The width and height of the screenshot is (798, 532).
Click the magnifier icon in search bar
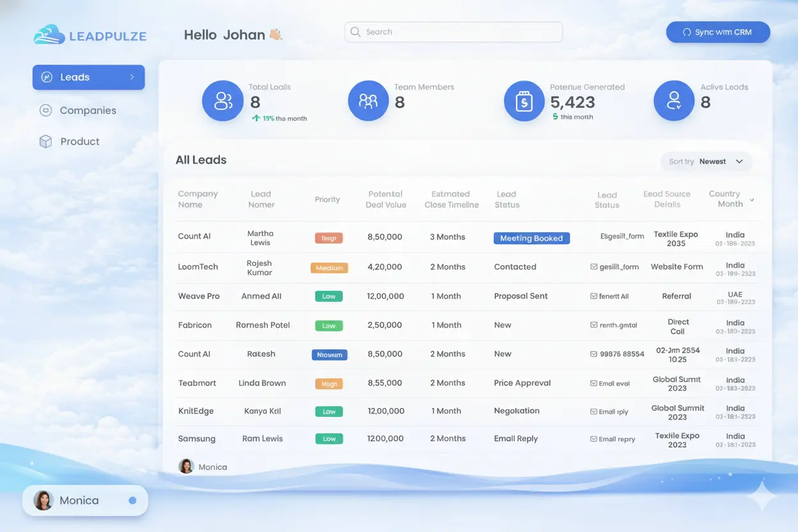coord(356,32)
